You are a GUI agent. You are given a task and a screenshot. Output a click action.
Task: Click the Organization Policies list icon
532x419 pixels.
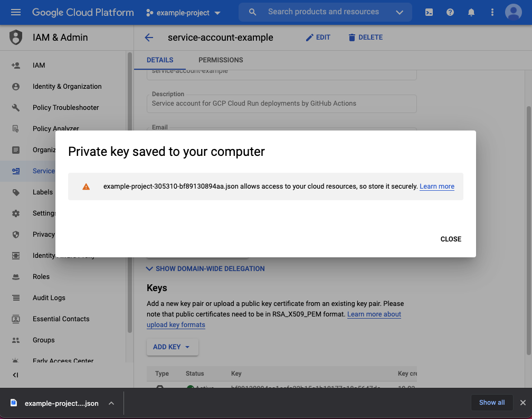pyautogui.click(x=16, y=150)
